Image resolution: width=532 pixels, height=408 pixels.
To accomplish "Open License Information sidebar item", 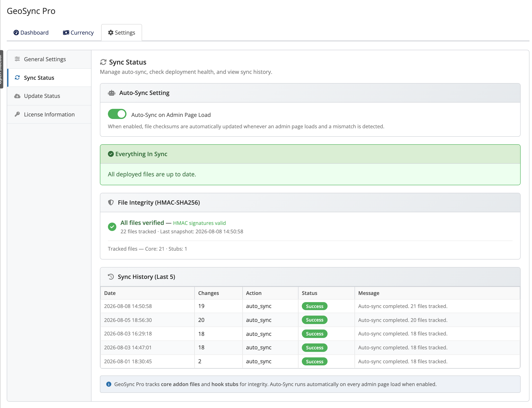I will coord(49,114).
